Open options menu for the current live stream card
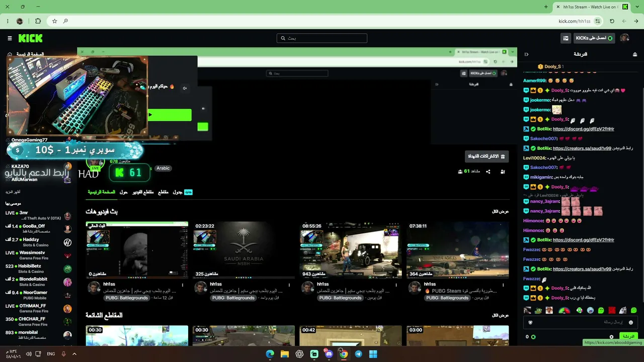The width and height of the screenshot is (644, 362). pos(182,285)
